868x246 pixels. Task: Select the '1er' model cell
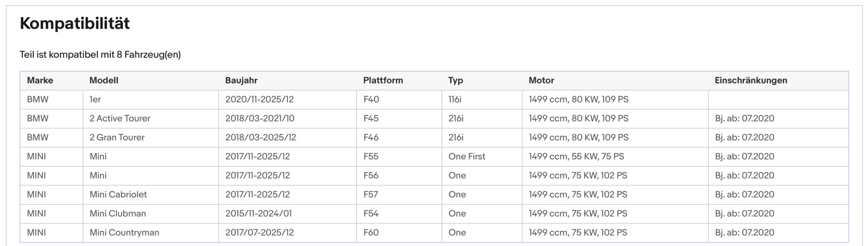[150, 100]
